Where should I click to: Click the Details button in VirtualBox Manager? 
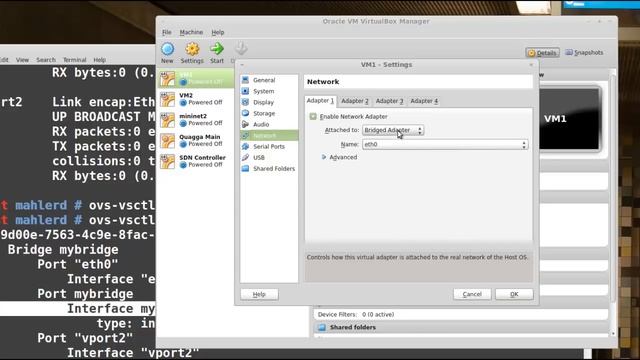coord(542,53)
